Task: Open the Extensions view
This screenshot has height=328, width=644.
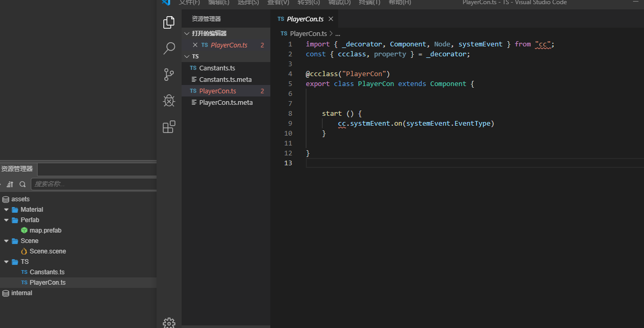Action: coord(169,127)
